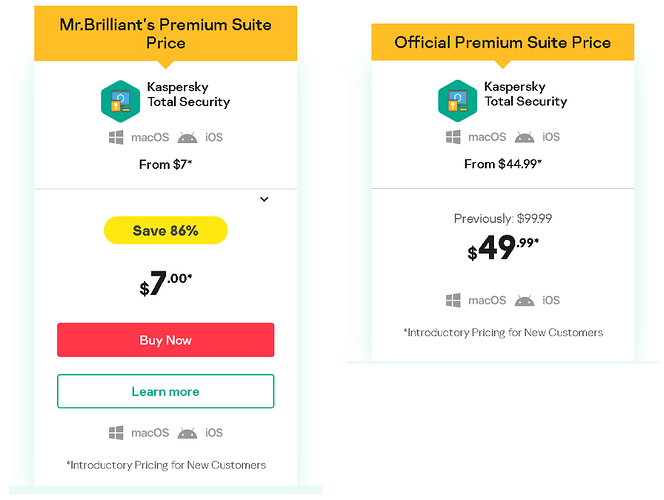Choose the Android icon beneath the Learn more button
Viewport: 664px width, 500px height.
[x=187, y=433]
